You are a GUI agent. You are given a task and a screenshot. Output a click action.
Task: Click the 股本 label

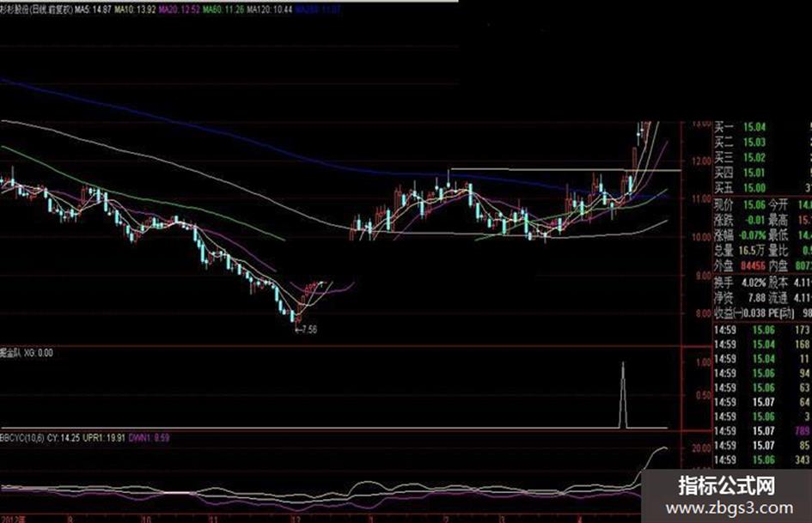pos(778,283)
